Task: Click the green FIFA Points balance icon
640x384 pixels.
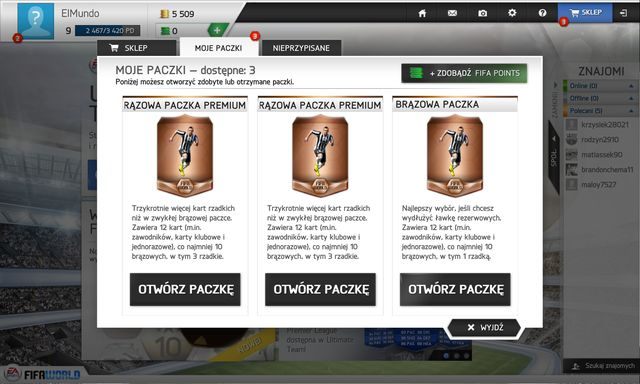Action: coord(165,31)
